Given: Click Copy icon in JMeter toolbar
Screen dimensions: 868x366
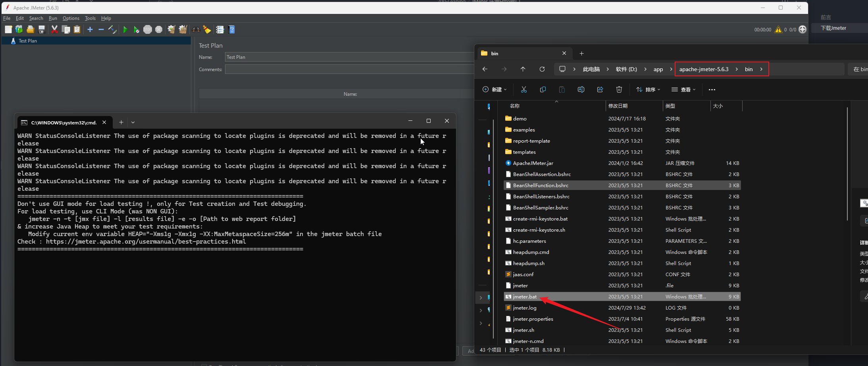Looking at the screenshot, I should pyautogui.click(x=66, y=29).
